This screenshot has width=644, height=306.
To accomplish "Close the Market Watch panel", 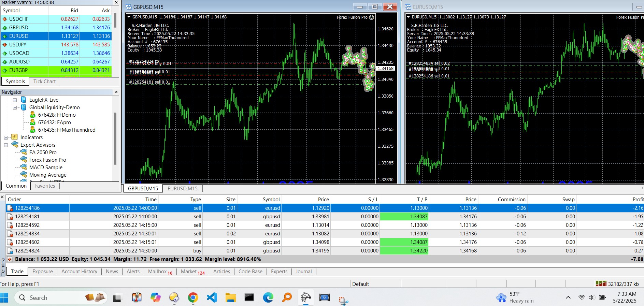I will (x=116, y=2).
